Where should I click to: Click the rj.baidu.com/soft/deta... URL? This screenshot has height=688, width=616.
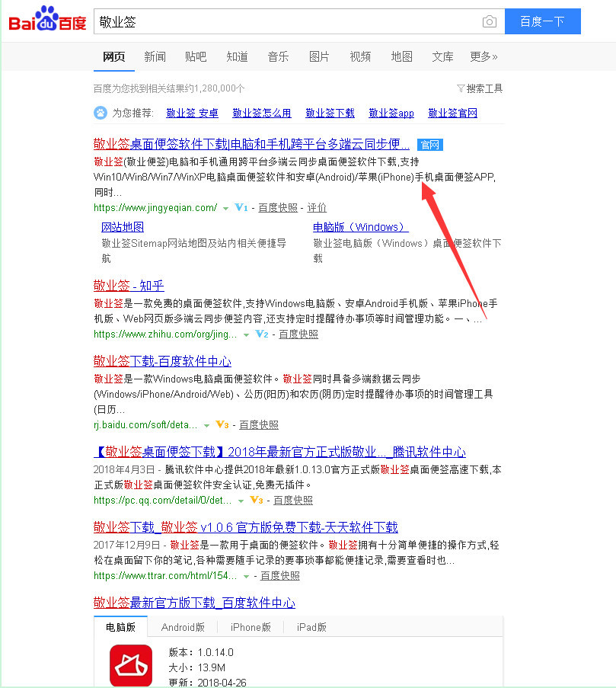coord(145,424)
